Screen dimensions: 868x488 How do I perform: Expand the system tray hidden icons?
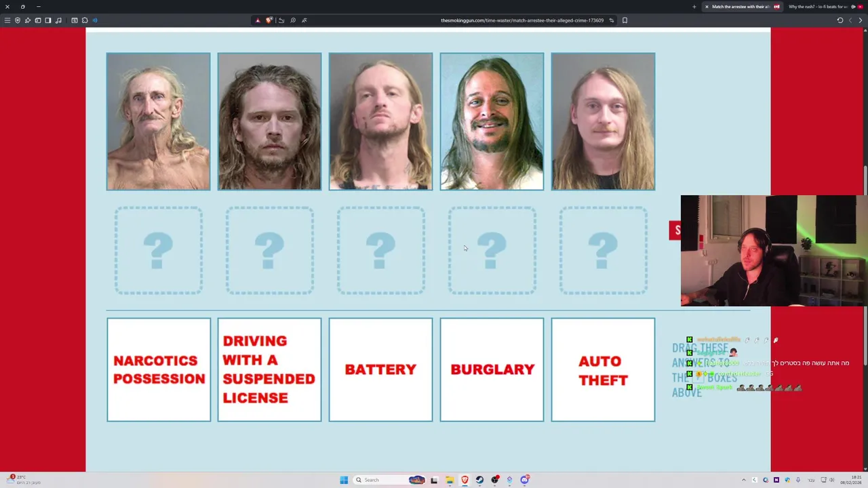click(743, 480)
